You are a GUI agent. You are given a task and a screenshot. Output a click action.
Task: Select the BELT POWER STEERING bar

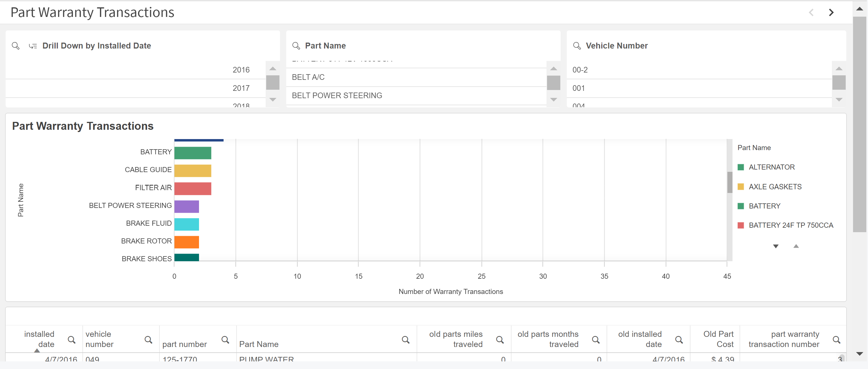186,207
